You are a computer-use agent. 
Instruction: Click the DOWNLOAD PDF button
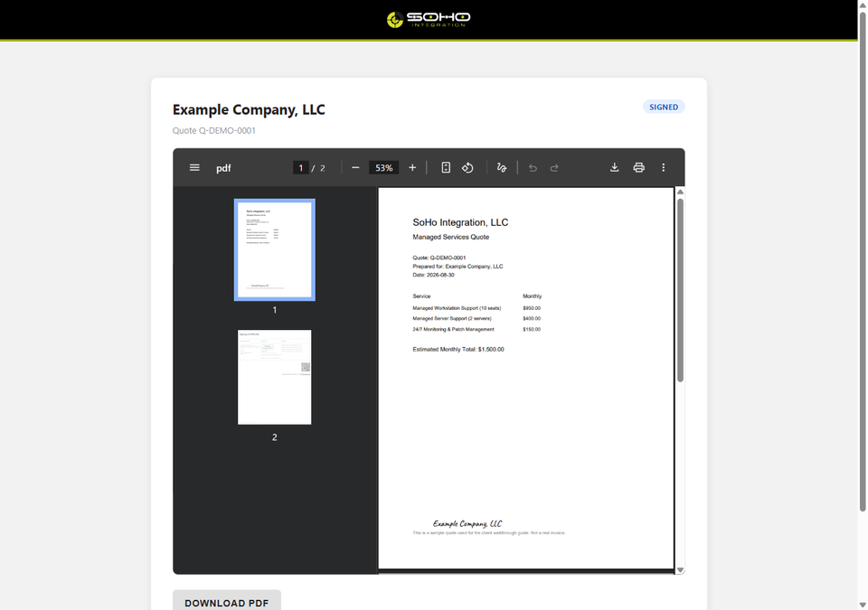(227, 601)
